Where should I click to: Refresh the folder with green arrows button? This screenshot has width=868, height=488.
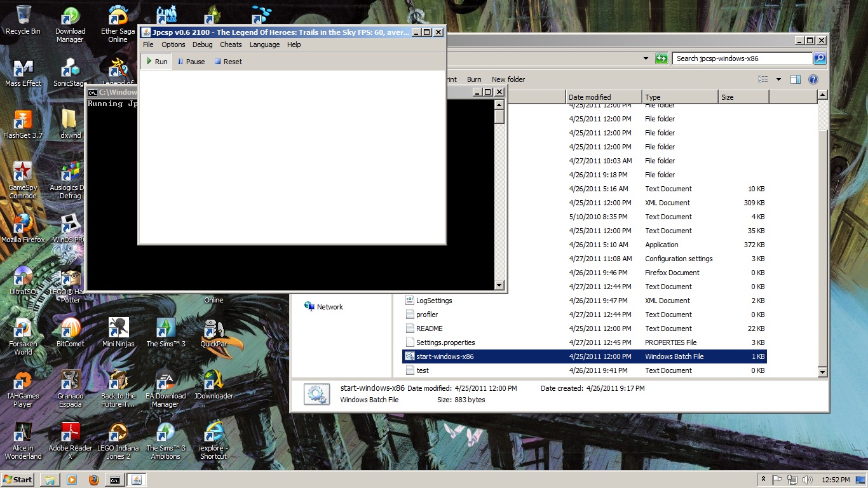tap(661, 58)
